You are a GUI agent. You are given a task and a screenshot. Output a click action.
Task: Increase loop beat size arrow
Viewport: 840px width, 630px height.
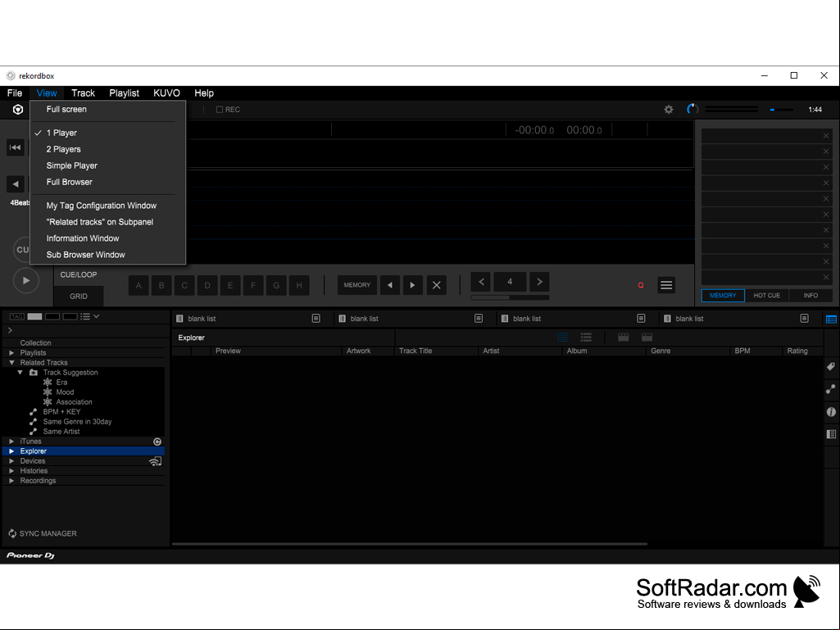pos(539,282)
